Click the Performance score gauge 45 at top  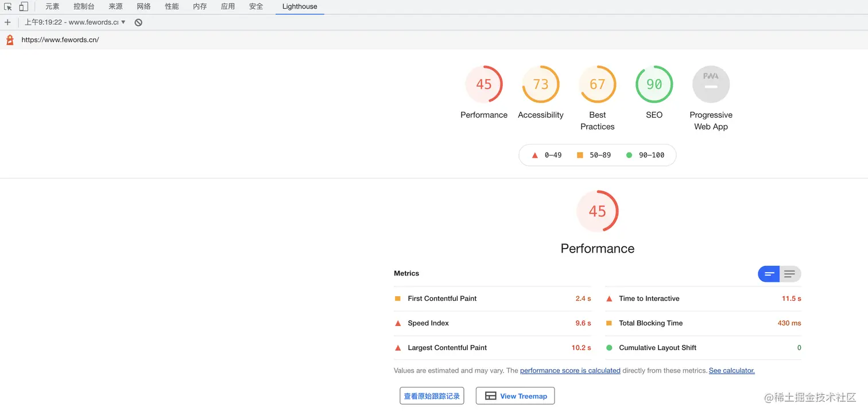click(484, 84)
